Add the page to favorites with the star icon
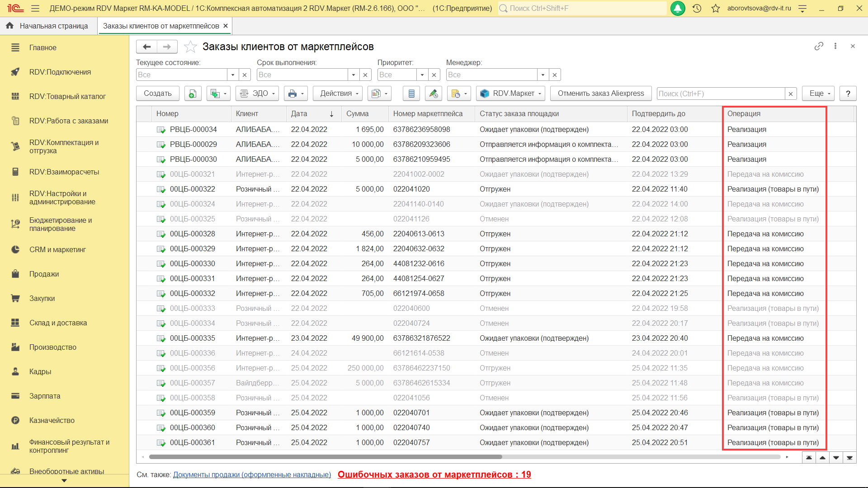 191,47
